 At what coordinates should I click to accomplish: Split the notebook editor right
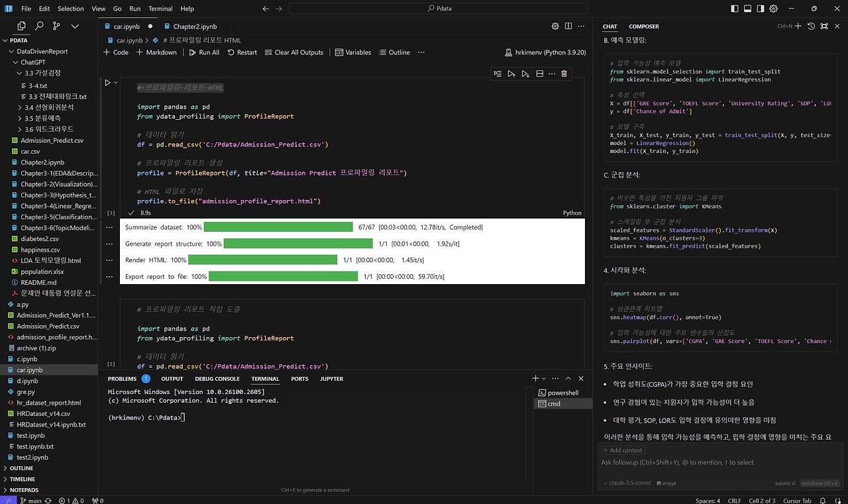(568, 26)
